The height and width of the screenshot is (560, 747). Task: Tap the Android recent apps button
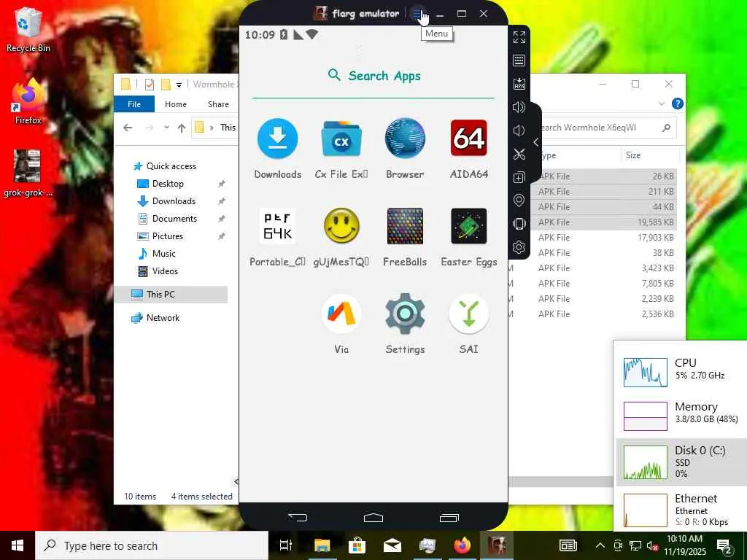(449, 518)
